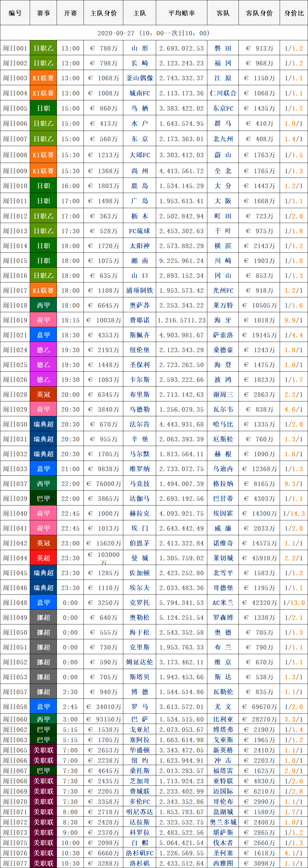Click home team 大邱FC
The image size is (308, 868).
click(x=140, y=155)
